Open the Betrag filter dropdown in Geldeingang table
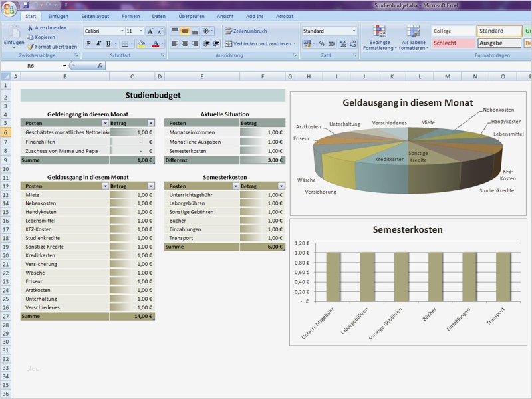 point(151,123)
